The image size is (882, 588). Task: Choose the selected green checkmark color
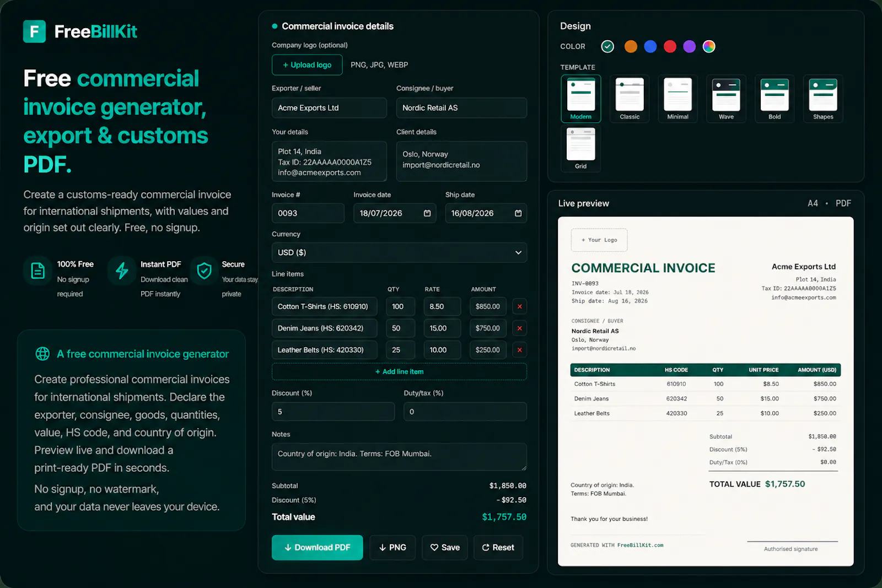coord(607,46)
